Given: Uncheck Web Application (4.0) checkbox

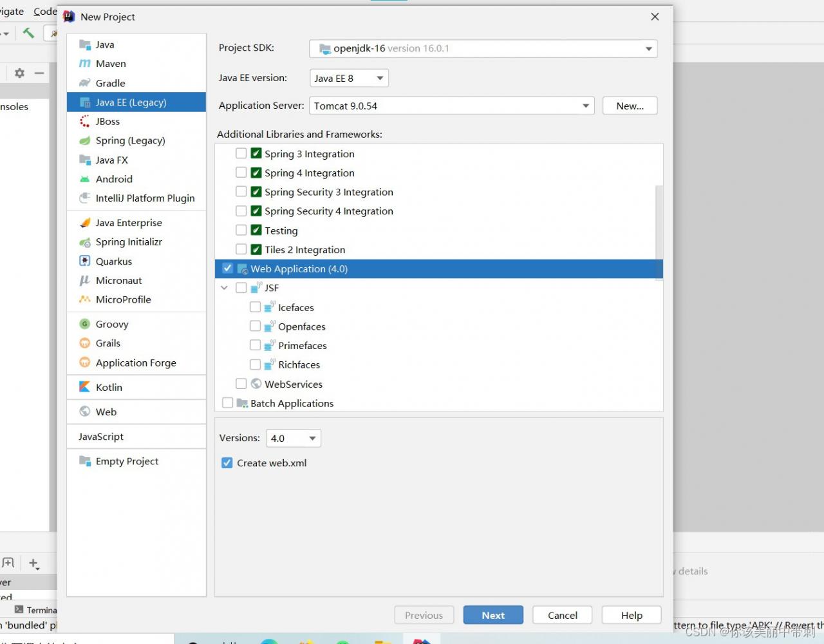Looking at the screenshot, I should tap(227, 268).
